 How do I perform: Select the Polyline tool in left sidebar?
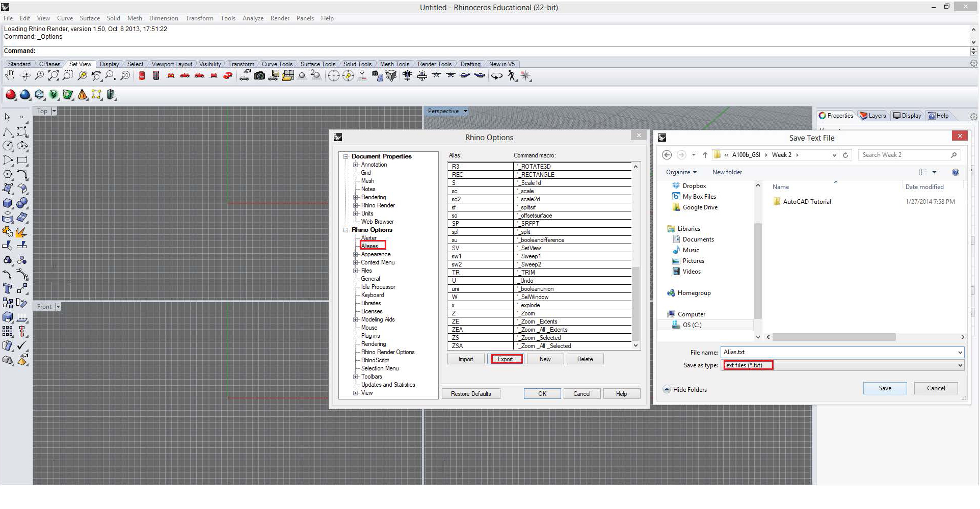point(8,132)
